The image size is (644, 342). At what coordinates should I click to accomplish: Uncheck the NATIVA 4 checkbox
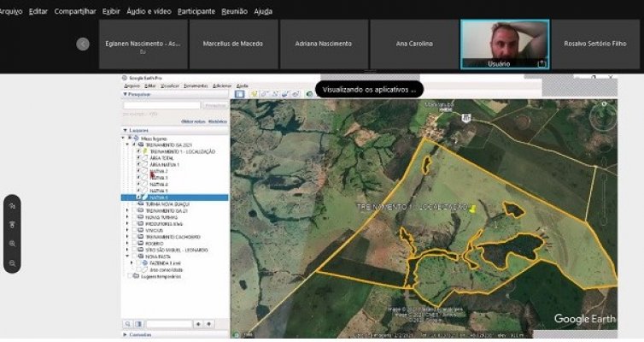pyautogui.click(x=138, y=184)
